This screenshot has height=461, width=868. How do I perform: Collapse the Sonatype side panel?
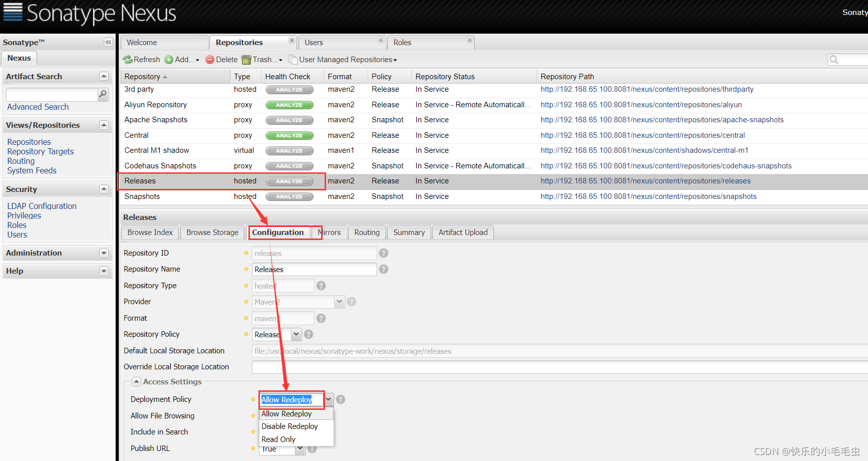click(x=108, y=42)
